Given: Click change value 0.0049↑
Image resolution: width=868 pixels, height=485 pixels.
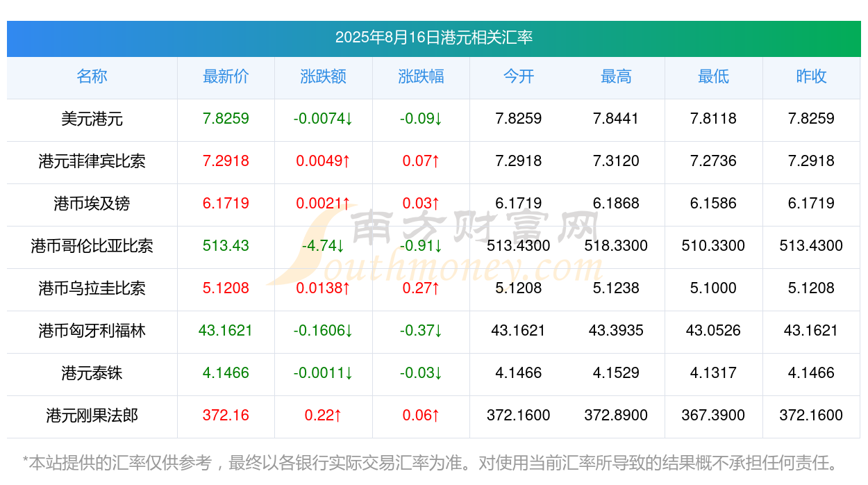Looking at the screenshot, I should tap(323, 161).
